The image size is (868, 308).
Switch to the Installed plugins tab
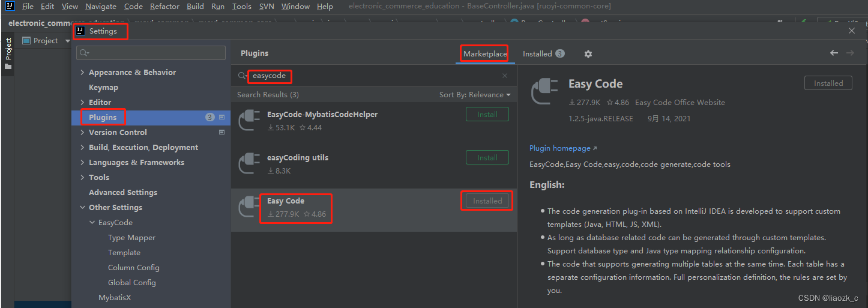click(543, 54)
